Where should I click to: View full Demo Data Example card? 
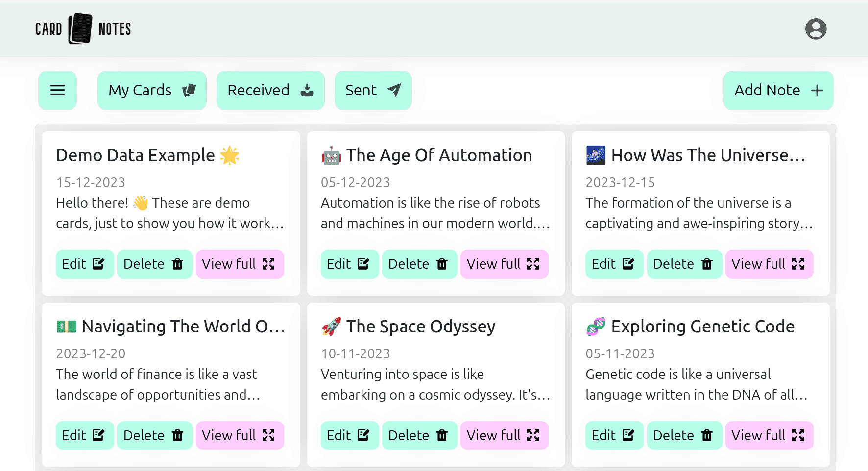click(240, 264)
